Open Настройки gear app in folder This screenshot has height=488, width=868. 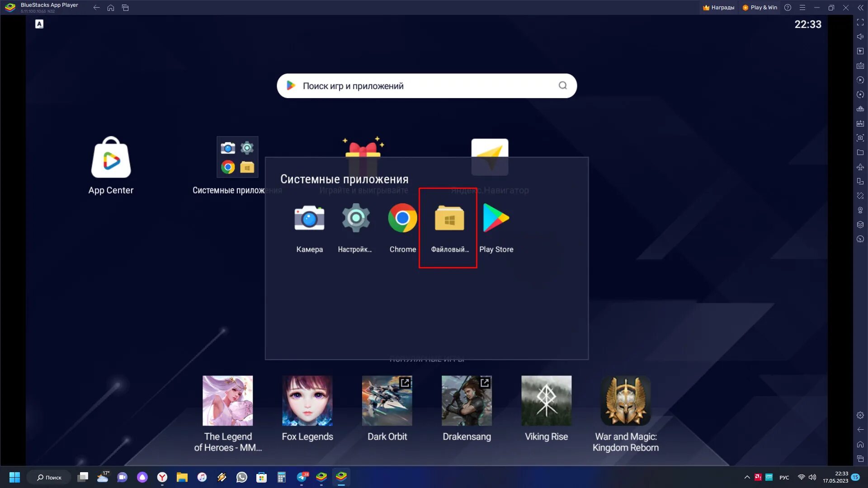coord(356,219)
